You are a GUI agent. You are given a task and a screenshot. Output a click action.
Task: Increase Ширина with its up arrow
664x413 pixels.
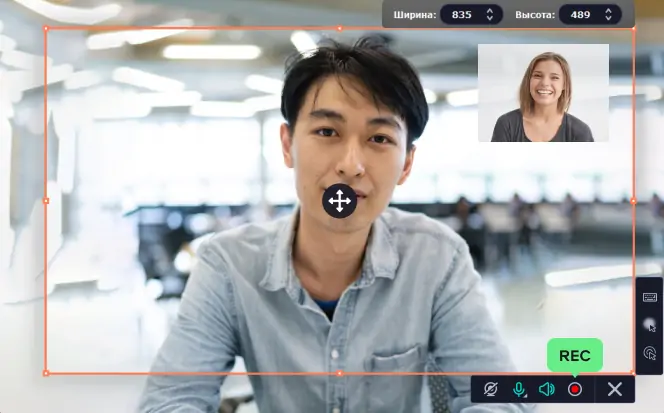490,11
